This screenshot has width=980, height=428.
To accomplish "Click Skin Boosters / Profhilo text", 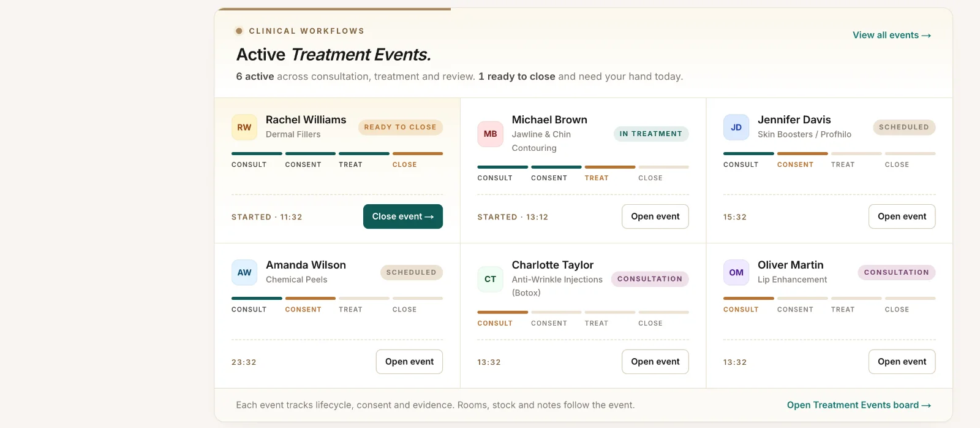I will point(805,134).
